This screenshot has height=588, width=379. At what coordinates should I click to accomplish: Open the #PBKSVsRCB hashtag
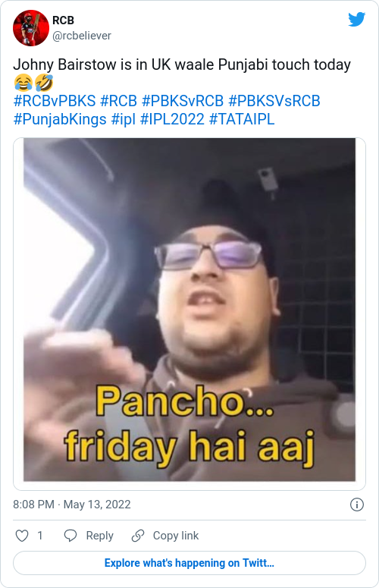pyautogui.click(x=274, y=101)
